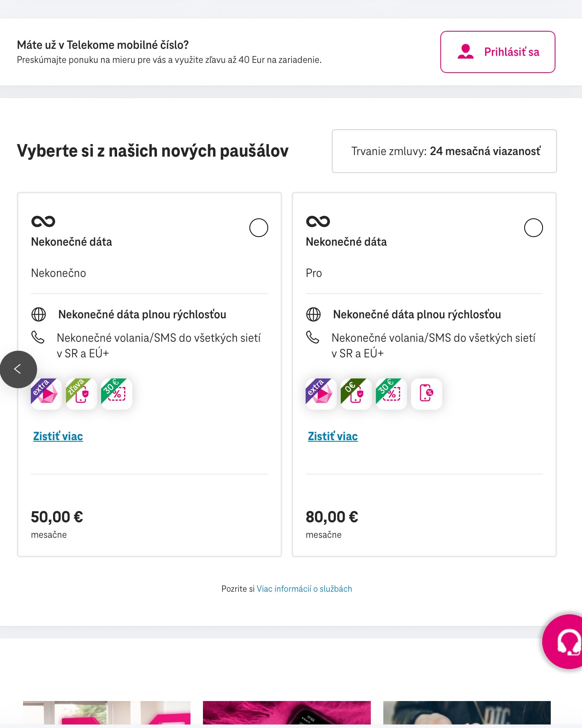Click the infinity icon on Pro plan card
582x728 pixels.
click(x=318, y=221)
